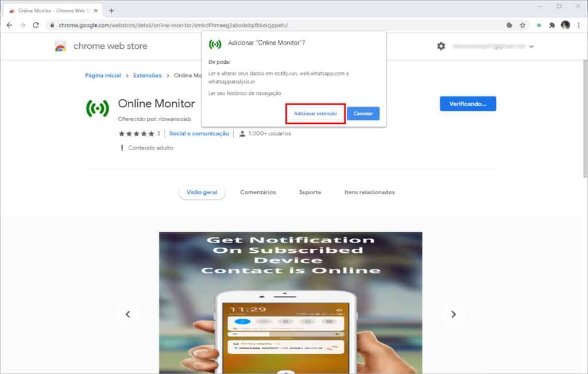Open Social e comunicação category link
588x374 pixels.
[199, 133]
